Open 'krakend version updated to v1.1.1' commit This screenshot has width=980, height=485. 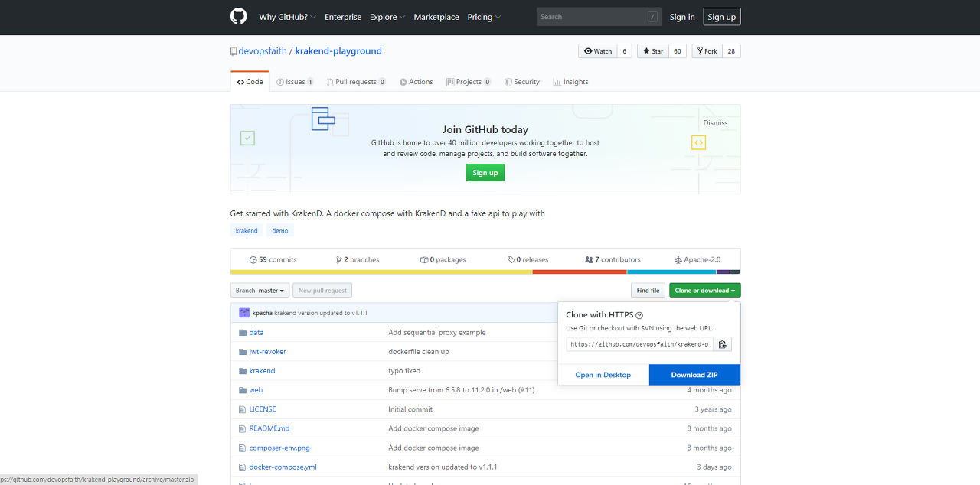coord(321,313)
